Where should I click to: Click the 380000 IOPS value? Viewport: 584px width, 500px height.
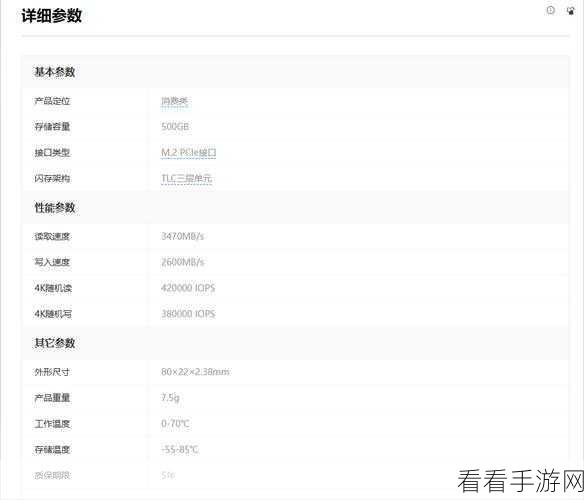pos(188,314)
